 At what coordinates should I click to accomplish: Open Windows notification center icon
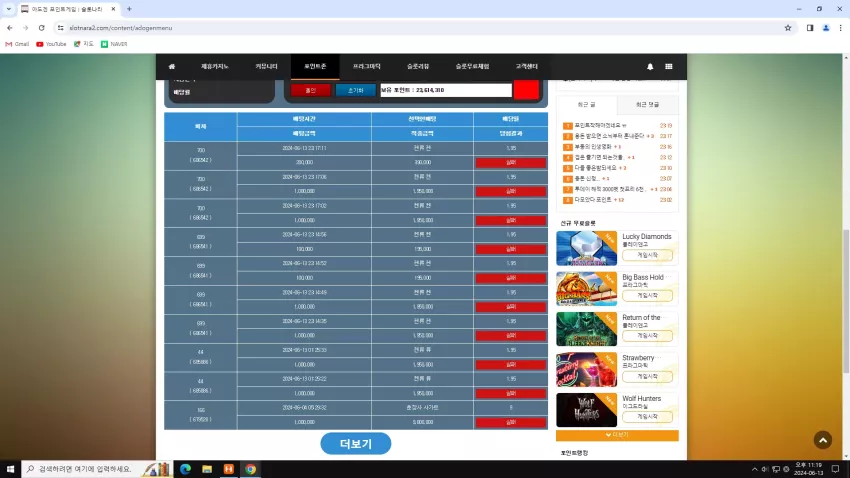[835, 469]
